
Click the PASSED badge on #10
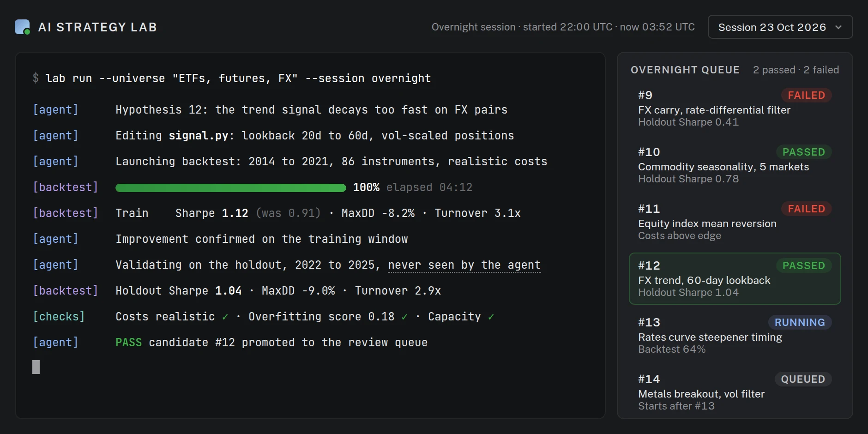[x=803, y=152]
